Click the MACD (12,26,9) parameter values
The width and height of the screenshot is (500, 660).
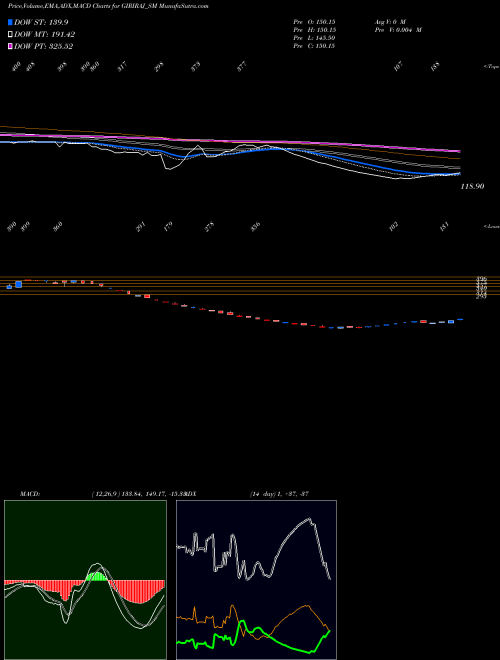coord(138,494)
